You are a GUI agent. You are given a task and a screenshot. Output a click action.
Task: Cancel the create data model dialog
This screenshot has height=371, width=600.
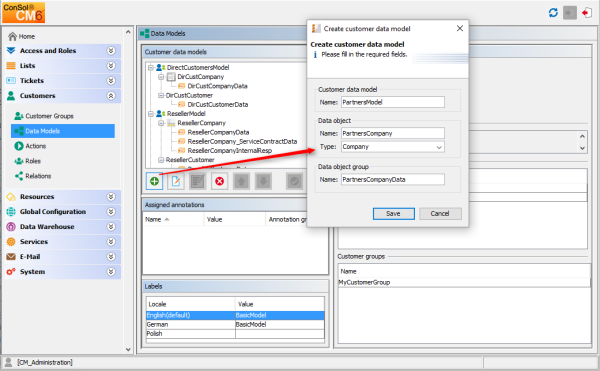coord(440,213)
